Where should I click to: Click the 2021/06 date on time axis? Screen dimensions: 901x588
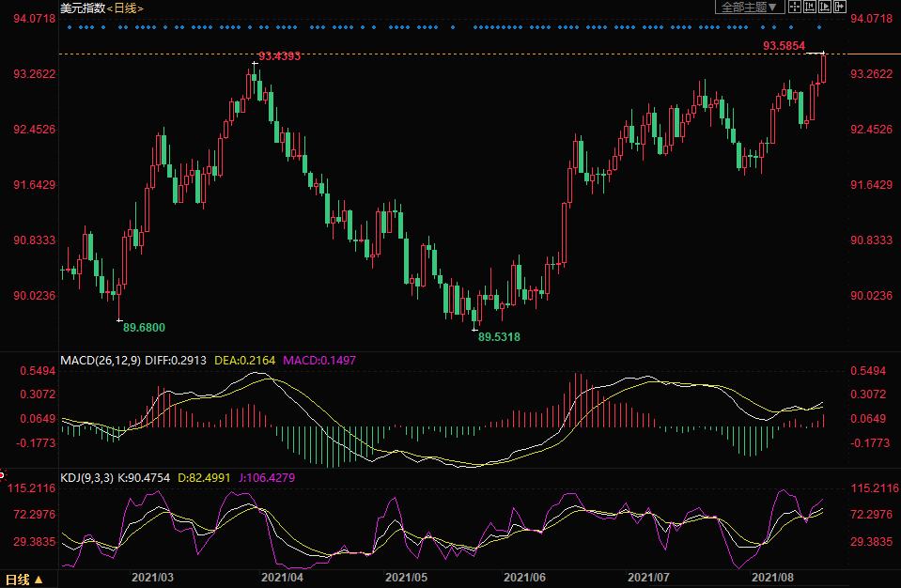click(x=525, y=577)
